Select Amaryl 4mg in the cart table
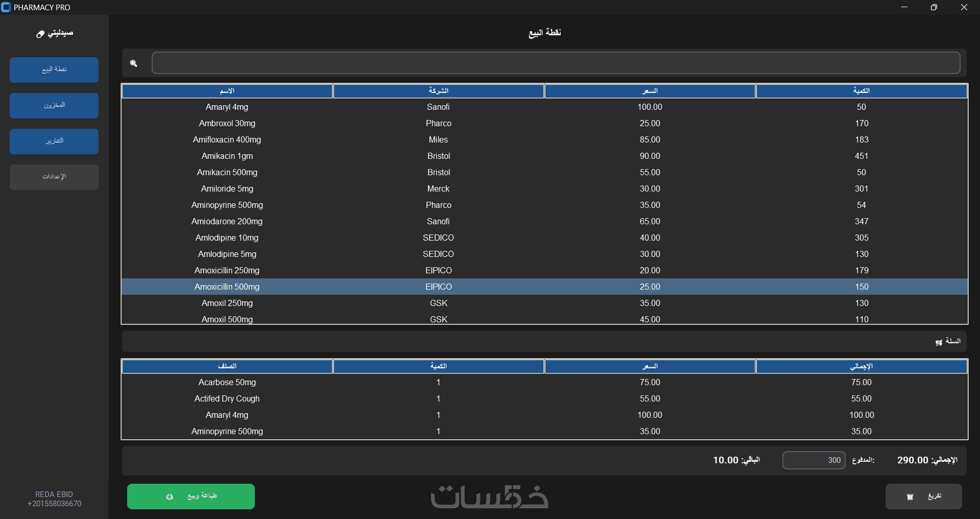This screenshot has height=519, width=980. pyautogui.click(x=544, y=415)
